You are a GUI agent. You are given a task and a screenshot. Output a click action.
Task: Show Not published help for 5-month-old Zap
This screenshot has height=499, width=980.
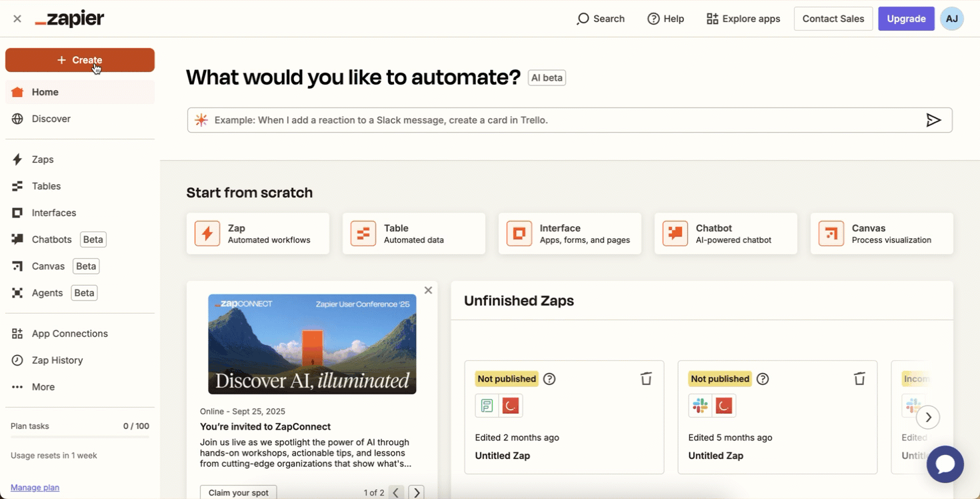click(x=763, y=379)
